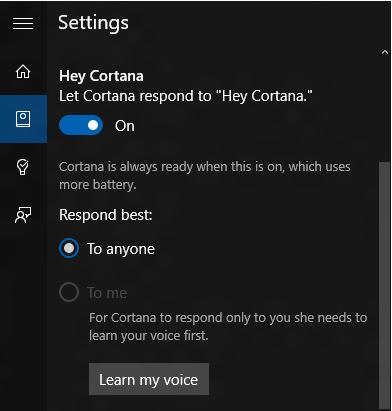
Task: Click the "uses more battery" note text
Action: [x=205, y=175]
